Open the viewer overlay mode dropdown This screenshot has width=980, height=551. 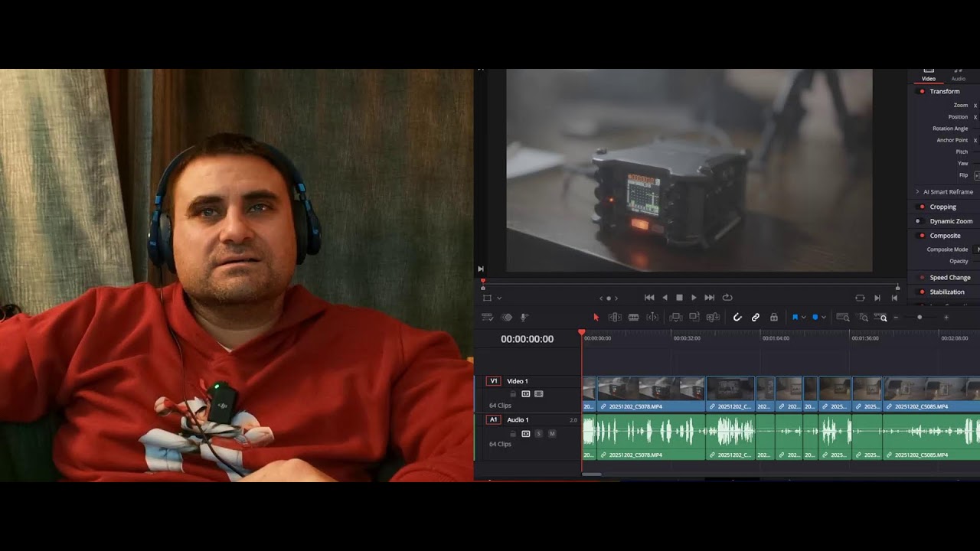click(x=499, y=298)
